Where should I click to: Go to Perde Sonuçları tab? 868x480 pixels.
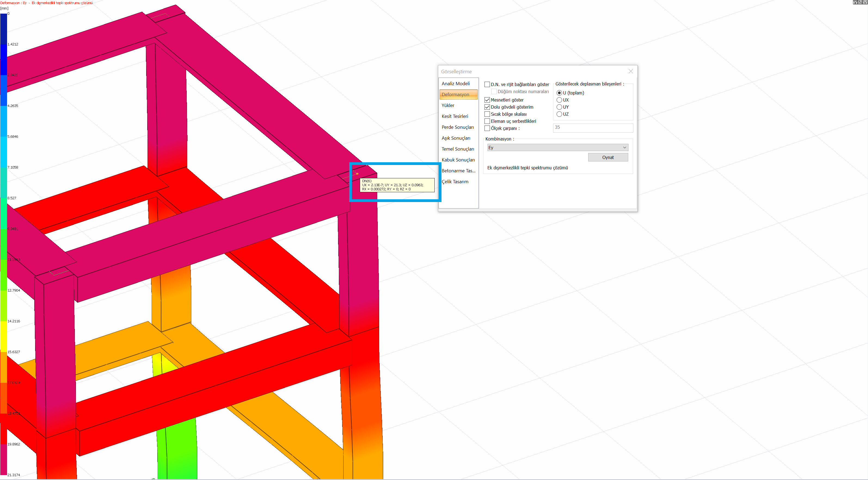[458, 127]
